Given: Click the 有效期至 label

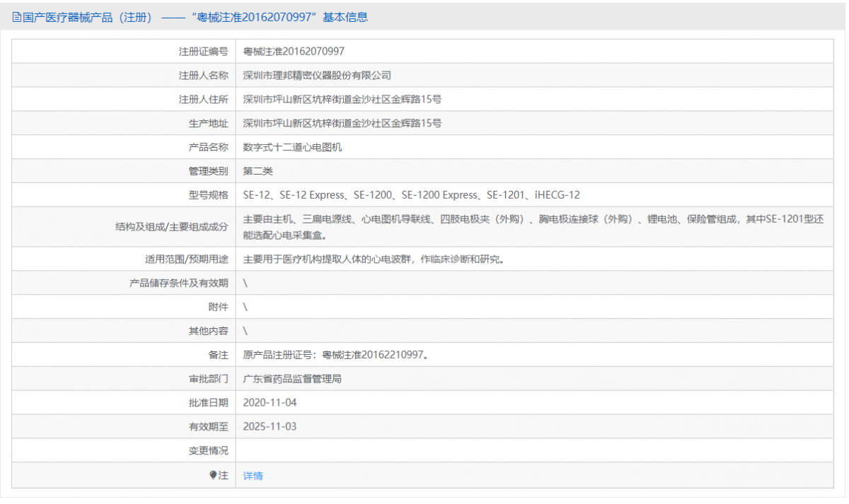Looking at the screenshot, I should [208, 427].
